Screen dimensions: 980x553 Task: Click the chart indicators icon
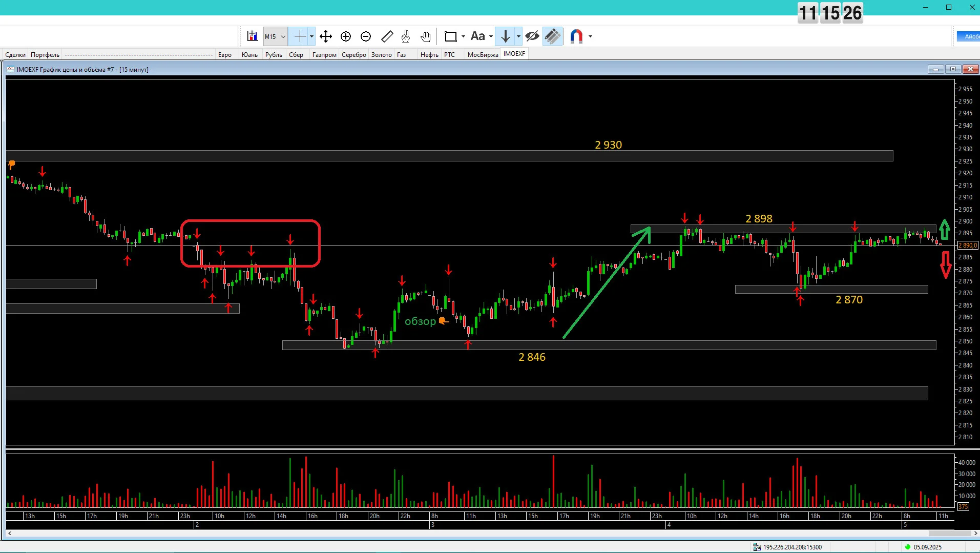point(252,36)
